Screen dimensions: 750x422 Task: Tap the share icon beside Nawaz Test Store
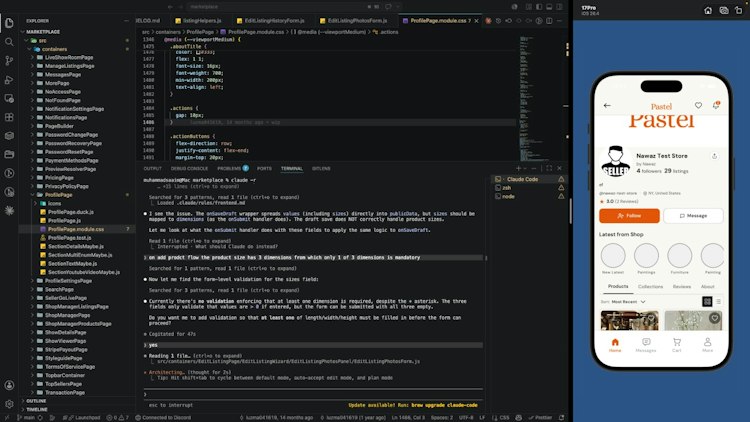714,156
